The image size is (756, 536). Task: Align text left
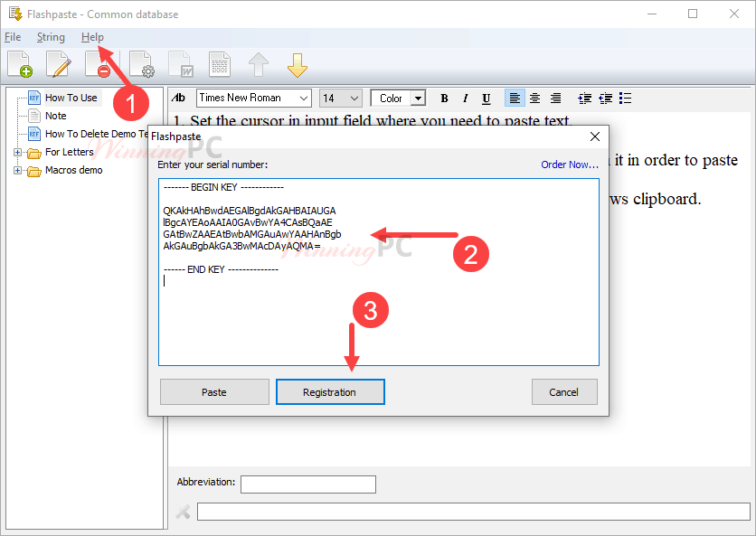[x=515, y=99]
